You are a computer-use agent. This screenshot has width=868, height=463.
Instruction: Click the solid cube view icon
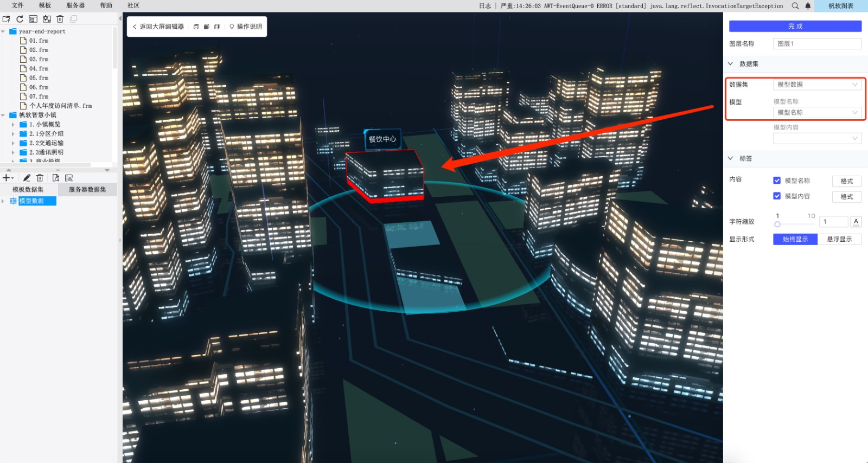point(206,27)
